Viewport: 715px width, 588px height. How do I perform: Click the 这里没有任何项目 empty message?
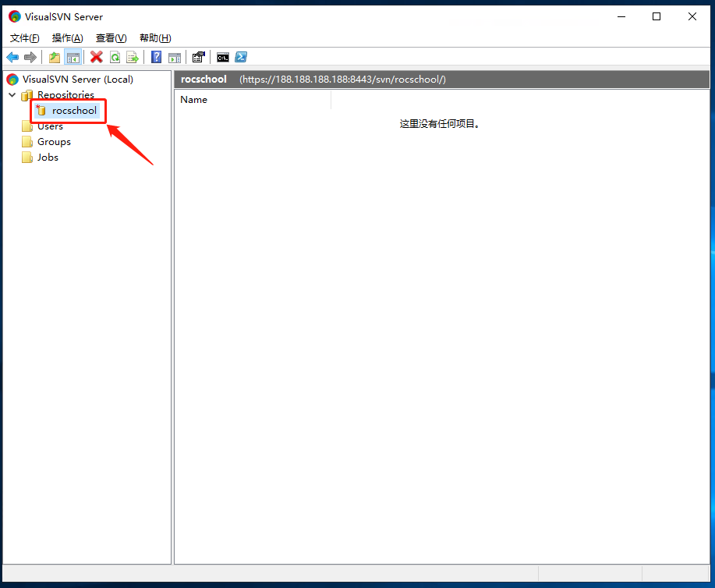coord(440,124)
